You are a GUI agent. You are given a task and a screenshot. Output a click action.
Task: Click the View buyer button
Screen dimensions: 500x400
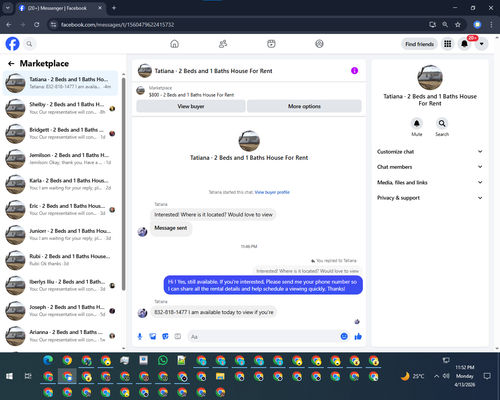[191, 106]
